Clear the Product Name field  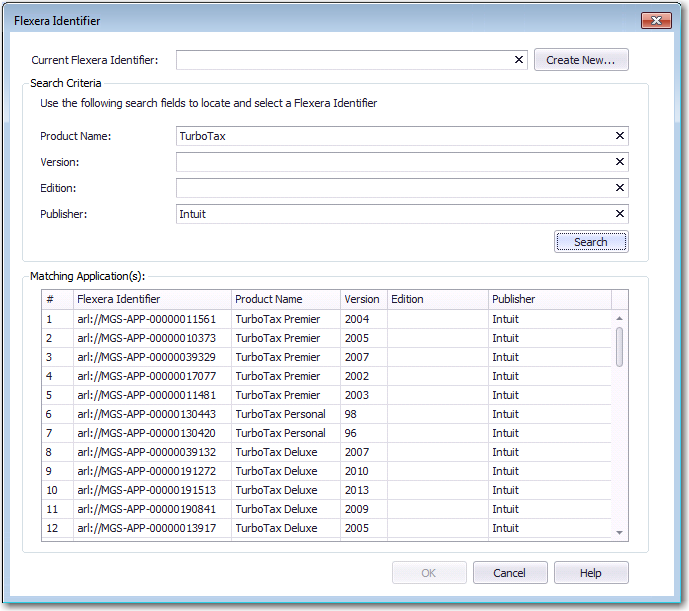619,136
